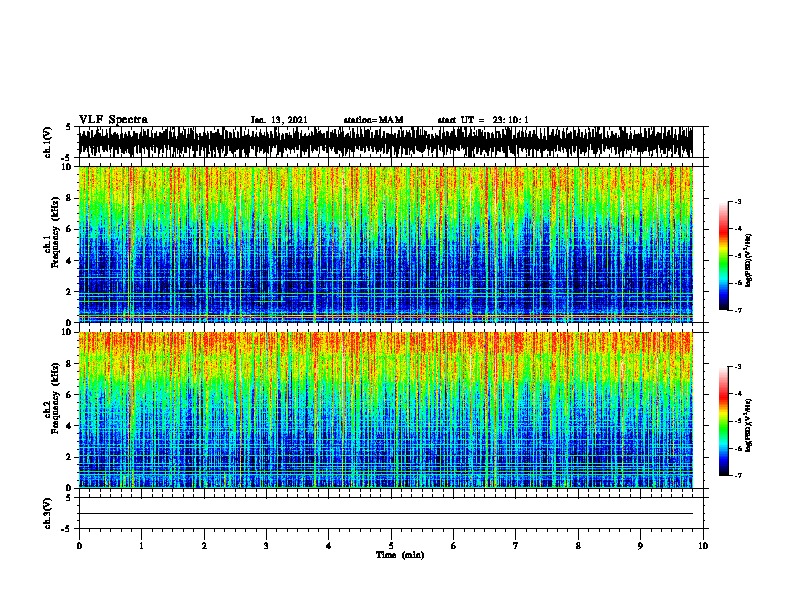Click inside the ch.2 spectrogram panel
Screen dimensions: 792x612
[x=385, y=410]
